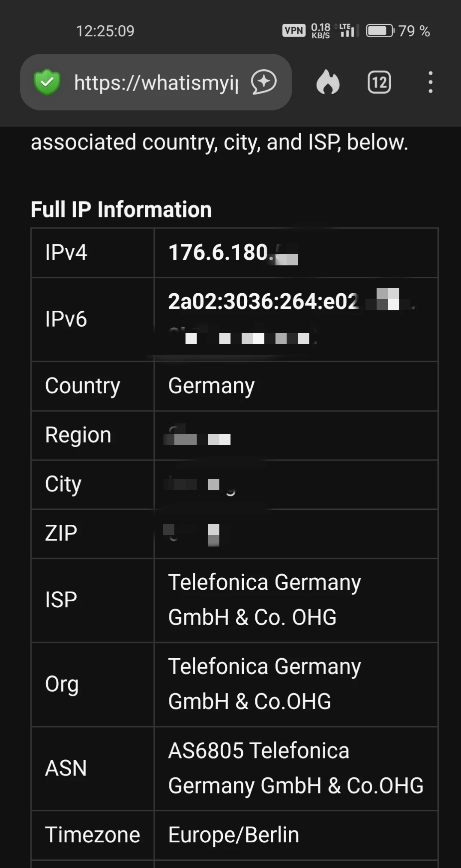The image size is (461, 868).
Task: Tap the Full IP Information heading
Action: [x=121, y=210]
